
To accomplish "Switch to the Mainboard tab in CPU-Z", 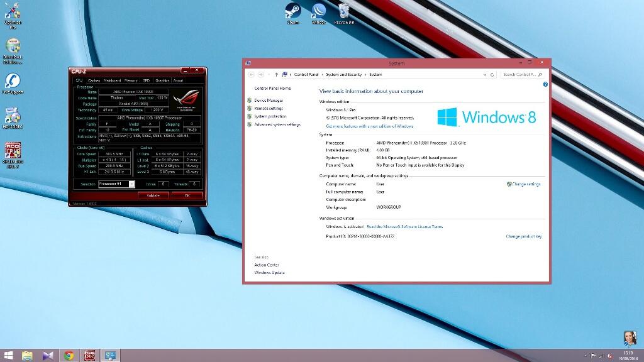I will pos(112,80).
